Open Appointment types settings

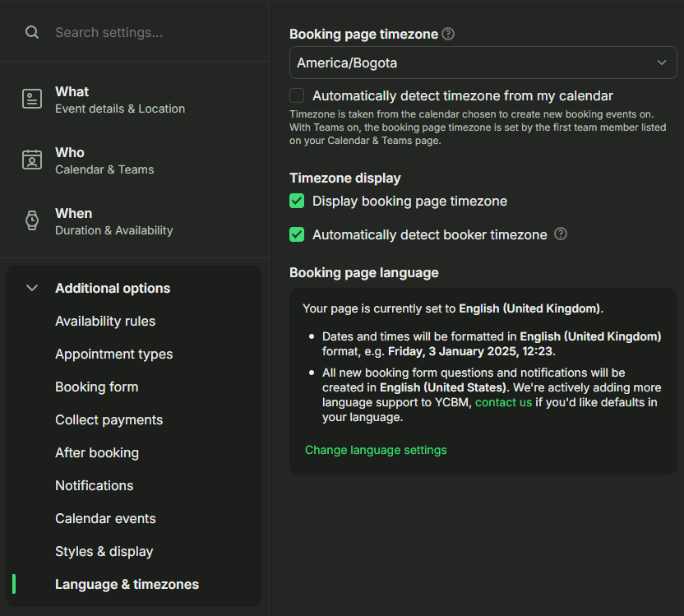[113, 354]
